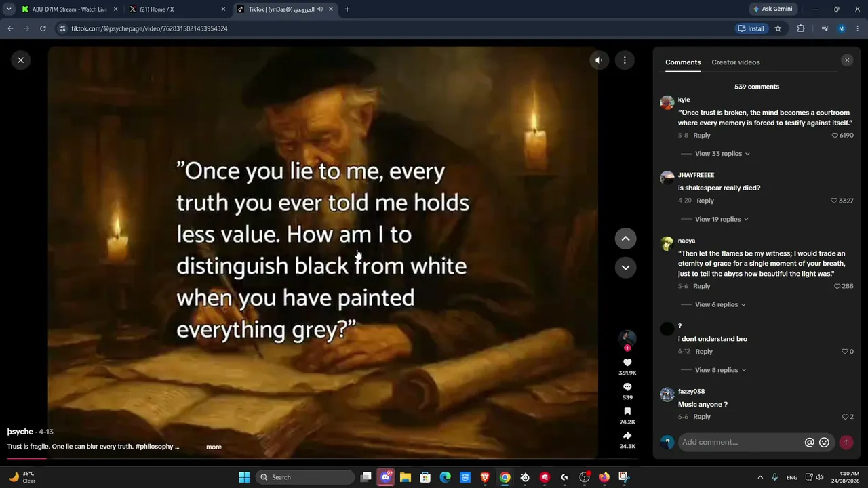
Task: Close the TikTok video viewer
Action: (20, 60)
